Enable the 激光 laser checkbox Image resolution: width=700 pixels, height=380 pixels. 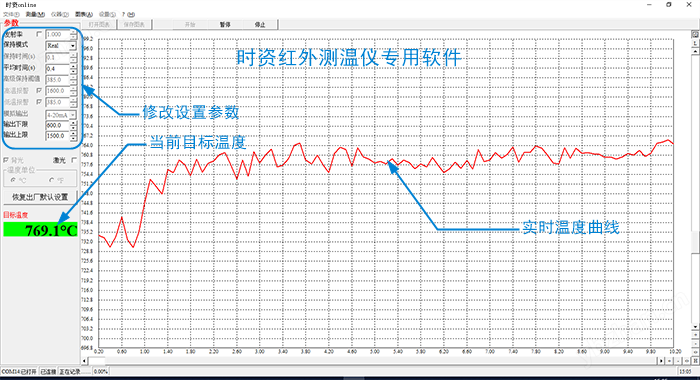point(74,160)
